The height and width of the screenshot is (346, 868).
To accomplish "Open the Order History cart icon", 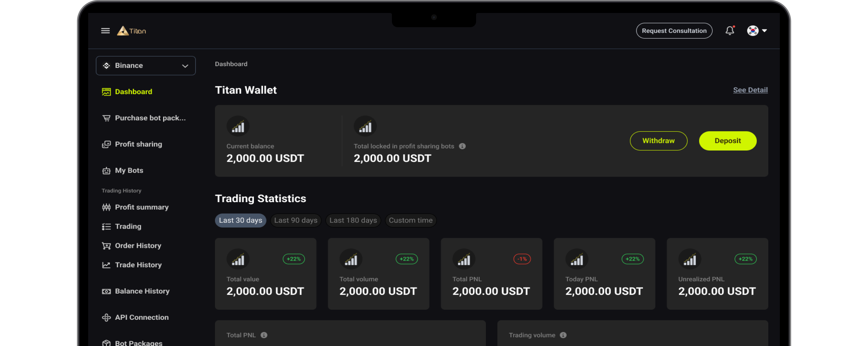I will (106, 245).
